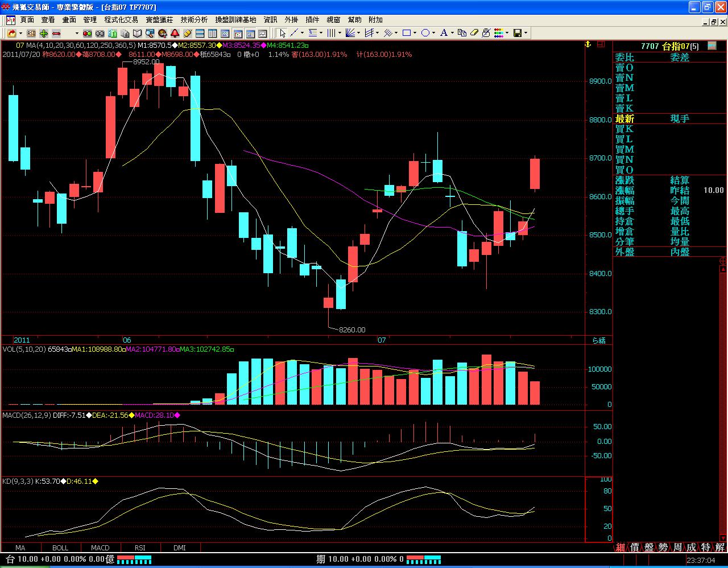This screenshot has height=568, width=728.
Task: Click the eraser tool icon
Action: (474, 33)
